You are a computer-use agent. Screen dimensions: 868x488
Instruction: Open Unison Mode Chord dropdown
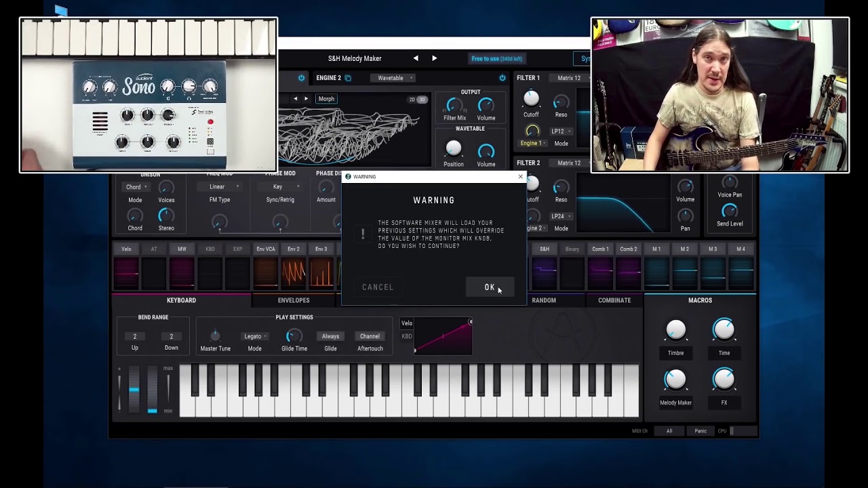click(136, 187)
